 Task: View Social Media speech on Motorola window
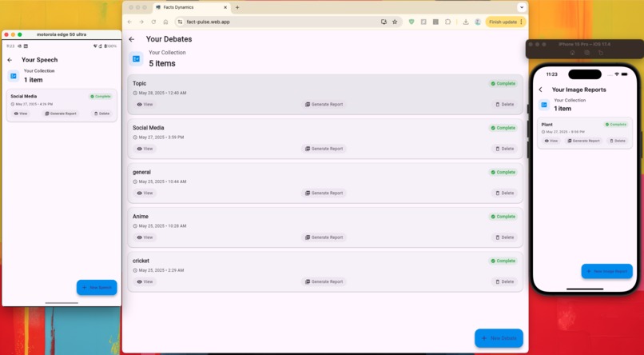click(x=21, y=114)
